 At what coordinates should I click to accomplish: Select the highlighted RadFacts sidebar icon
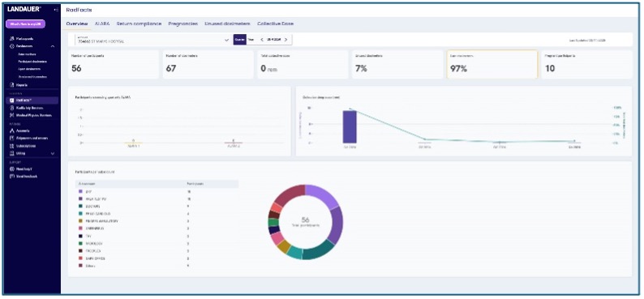point(12,100)
